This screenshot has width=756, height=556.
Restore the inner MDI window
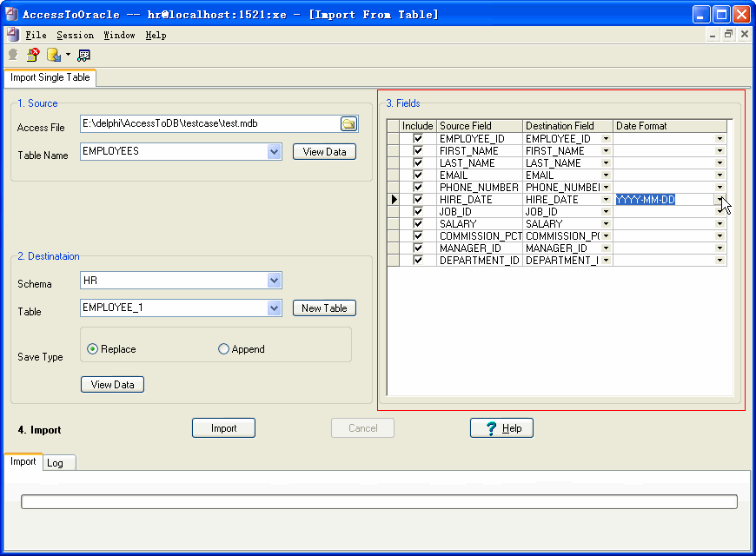[x=728, y=34]
